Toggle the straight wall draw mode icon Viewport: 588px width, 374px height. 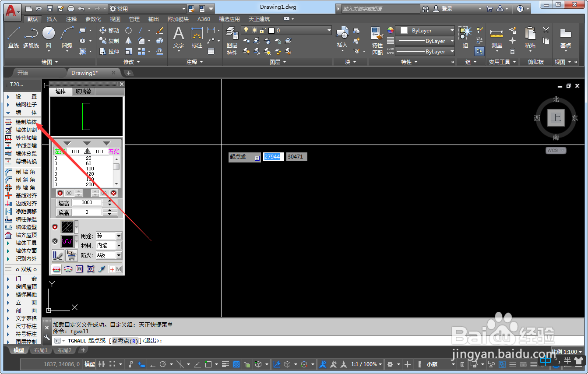point(56,269)
